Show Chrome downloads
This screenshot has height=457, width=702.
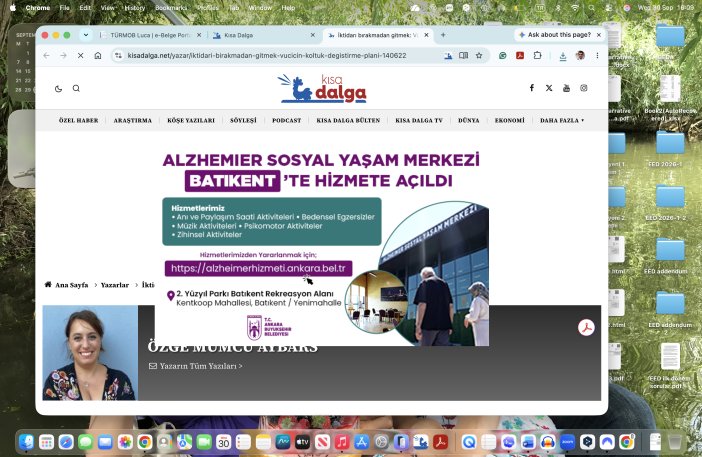pyautogui.click(x=563, y=56)
